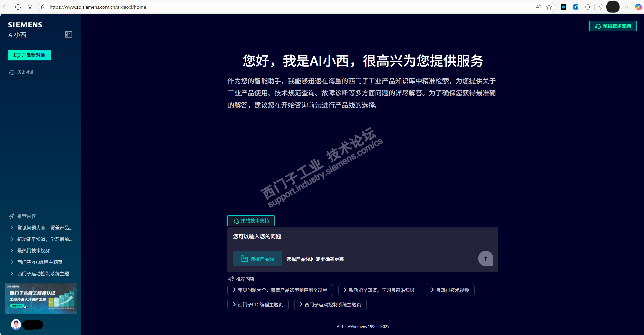644x335 pixels.
Task: Open the browser profile avatar
Action: pyautogui.click(x=613, y=7)
